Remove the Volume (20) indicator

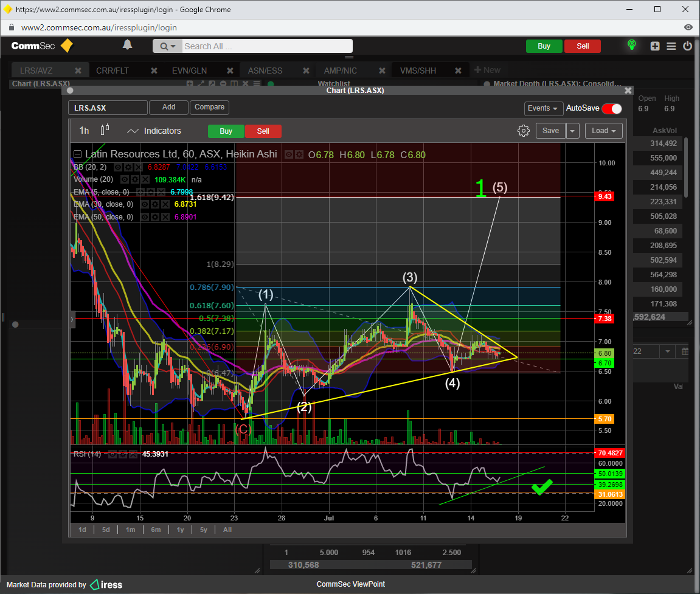[145, 179]
